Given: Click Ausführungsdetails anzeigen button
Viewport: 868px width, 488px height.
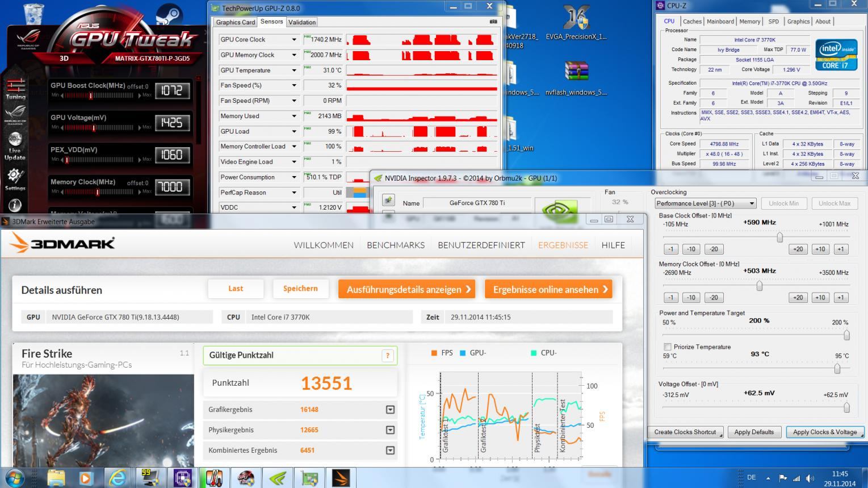Looking at the screenshot, I should click(x=407, y=289).
